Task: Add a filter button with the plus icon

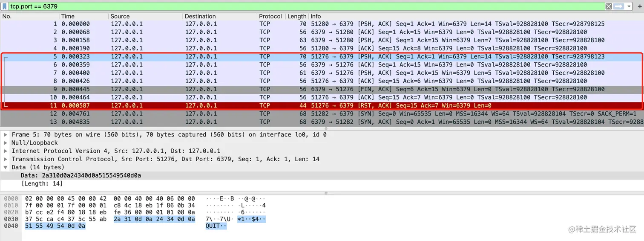Action: [639, 6]
